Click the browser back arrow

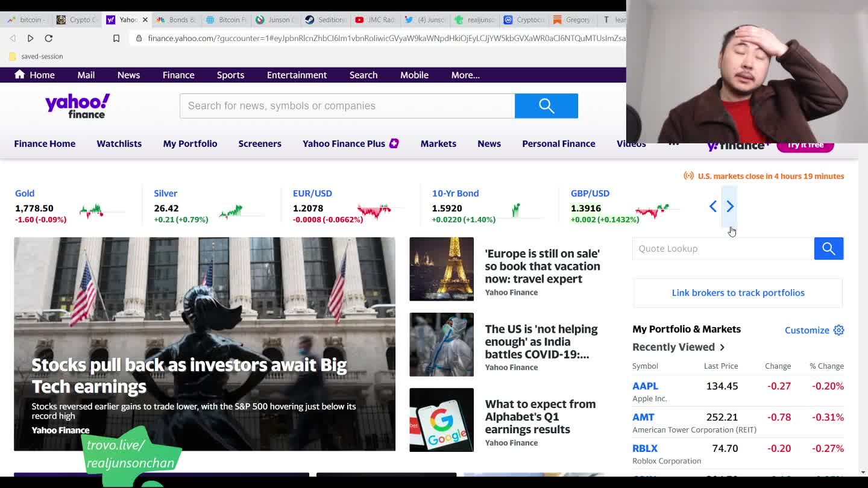click(x=13, y=38)
